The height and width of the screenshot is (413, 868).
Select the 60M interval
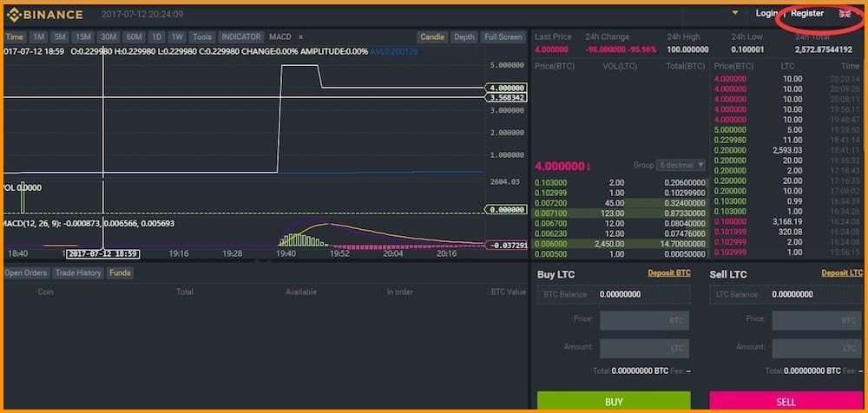tap(134, 37)
